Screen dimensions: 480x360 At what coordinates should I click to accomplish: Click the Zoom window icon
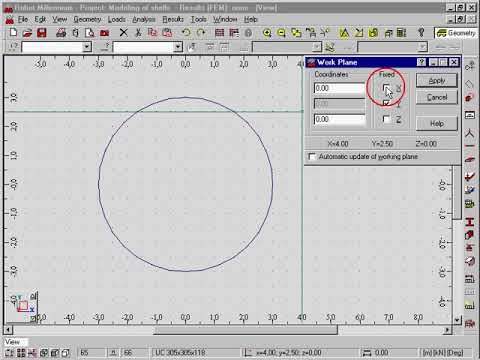coord(296,33)
